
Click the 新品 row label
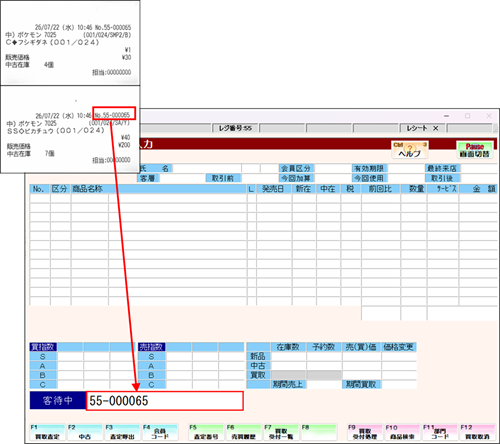click(258, 356)
